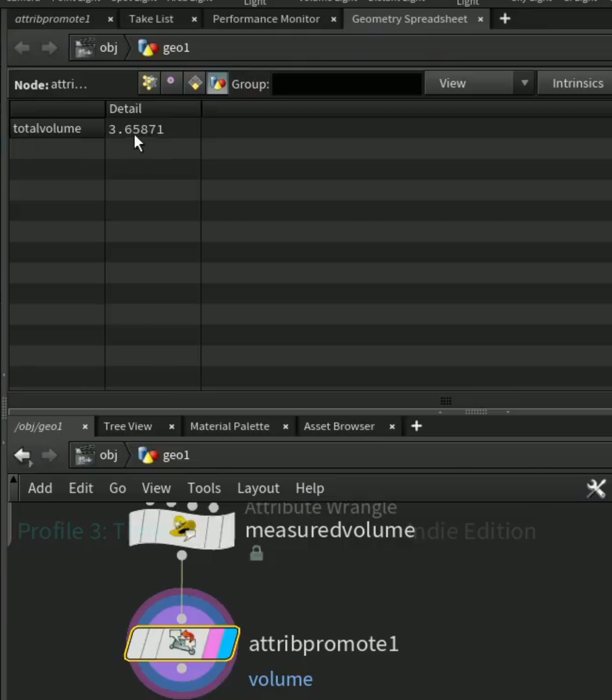This screenshot has height=700, width=612.
Task: Click geo1 in network pane path
Action: point(164,455)
